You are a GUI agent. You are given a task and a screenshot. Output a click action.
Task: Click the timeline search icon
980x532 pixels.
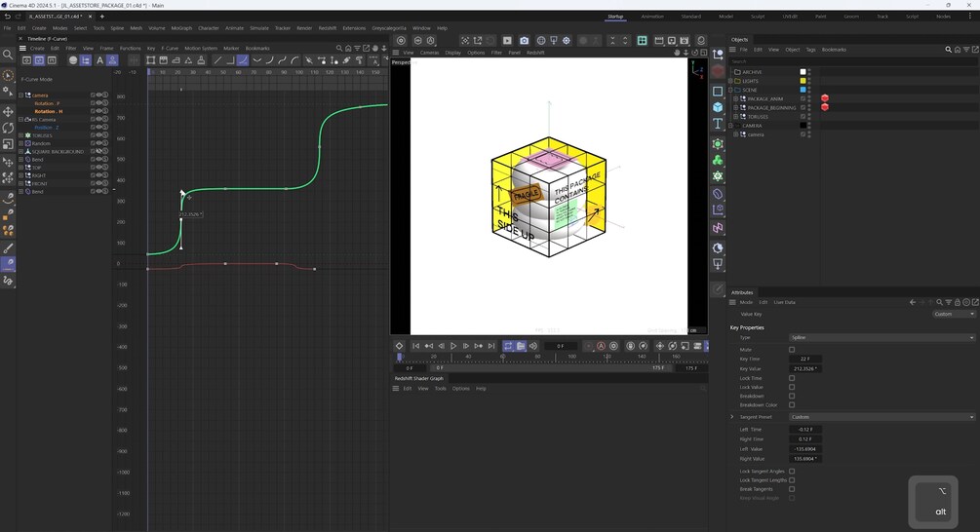coord(339,48)
